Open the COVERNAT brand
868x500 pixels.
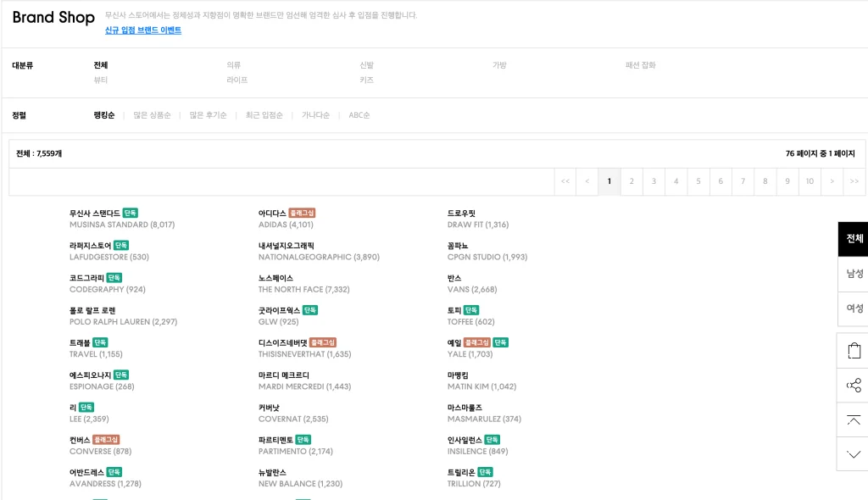pos(293,419)
